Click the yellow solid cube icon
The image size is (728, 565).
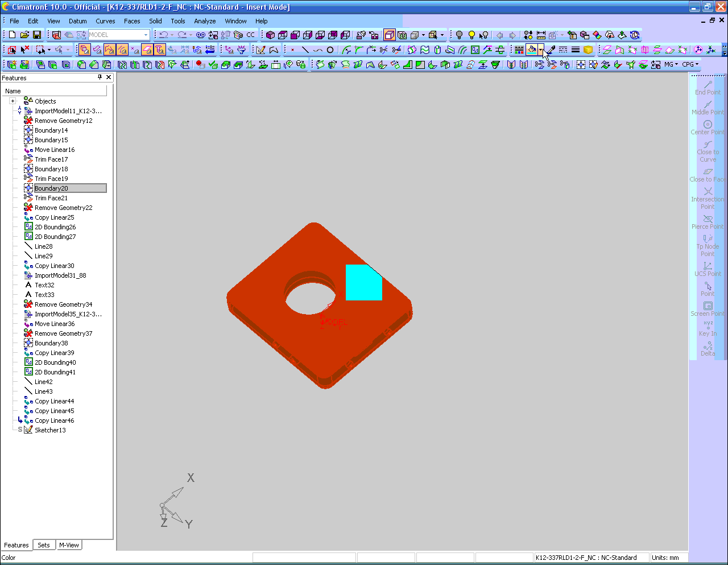tap(588, 50)
